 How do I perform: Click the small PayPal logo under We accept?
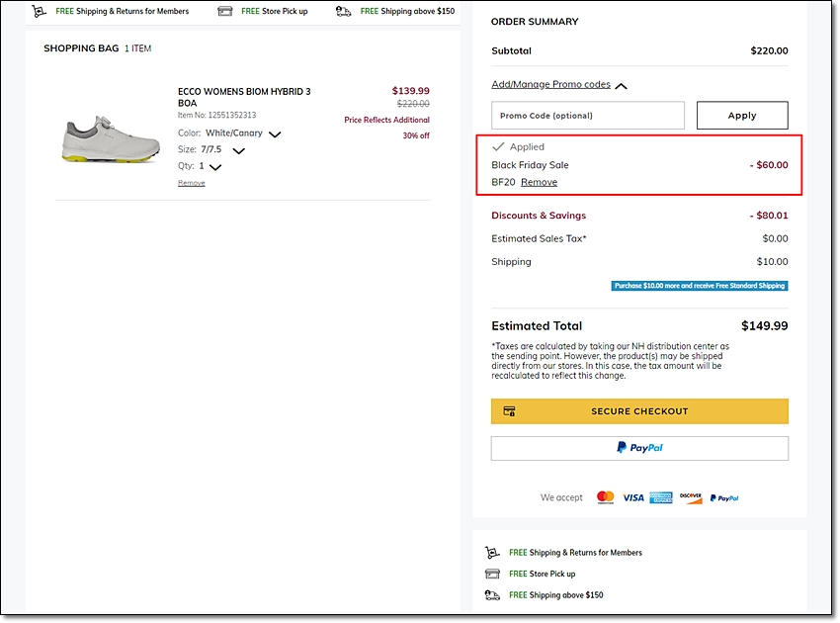coord(724,498)
